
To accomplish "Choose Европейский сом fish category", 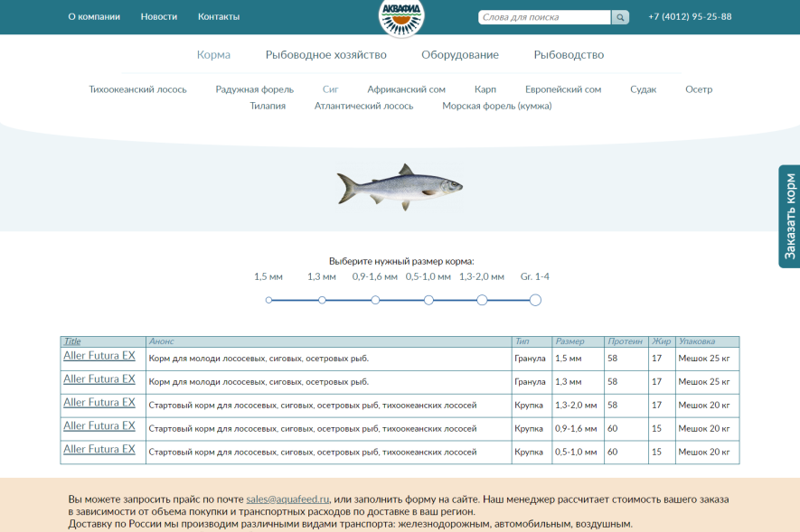I will pyautogui.click(x=563, y=89).
